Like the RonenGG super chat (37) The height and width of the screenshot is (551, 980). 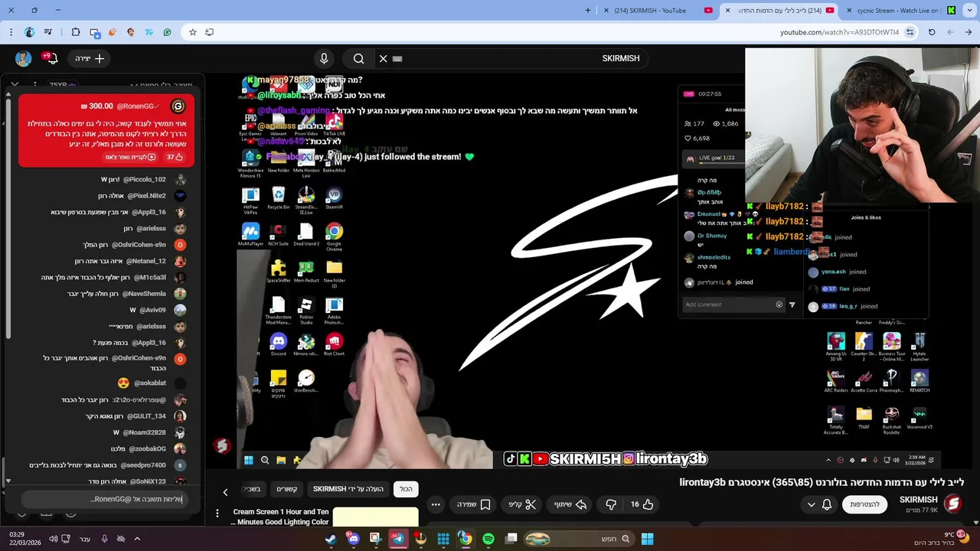[x=175, y=157]
